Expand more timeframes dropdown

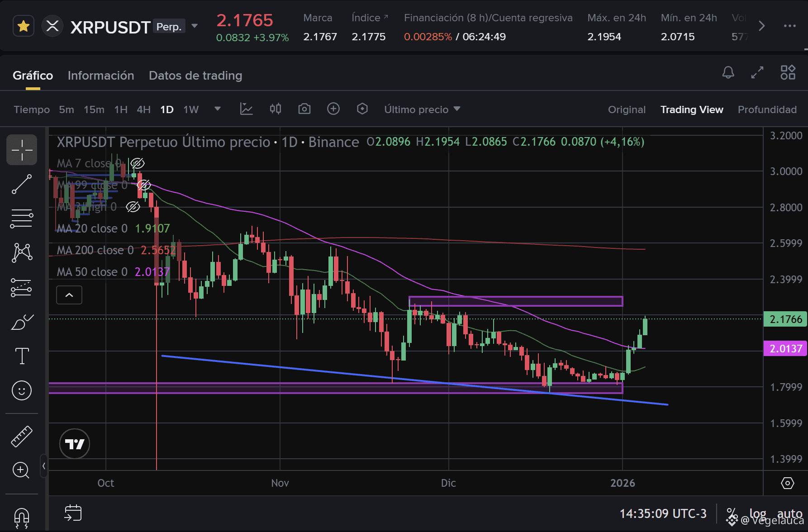click(x=218, y=109)
